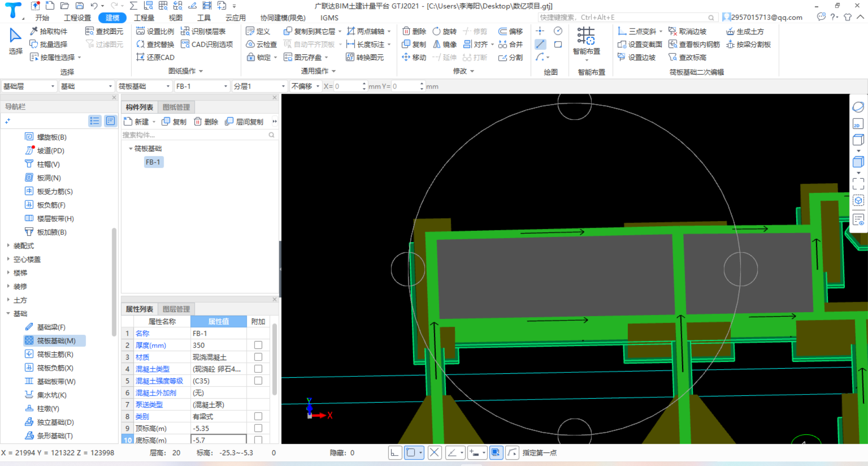Click 生成土方 generate earthwork
The width and height of the screenshot is (868, 466).
click(745, 31)
